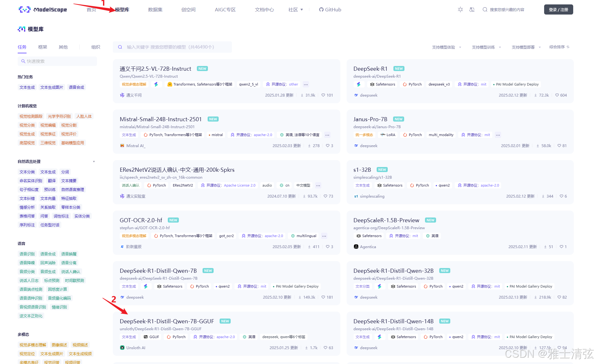
Task: Expand more tags on GOT-OCR-2.0-hf card
Action: pyautogui.click(x=324, y=236)
